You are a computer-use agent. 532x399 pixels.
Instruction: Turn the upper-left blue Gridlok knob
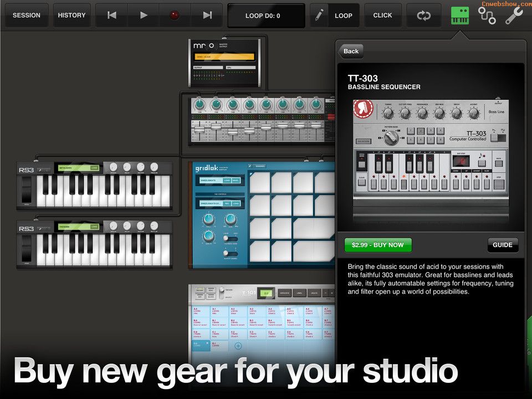[x=209, y=219]
